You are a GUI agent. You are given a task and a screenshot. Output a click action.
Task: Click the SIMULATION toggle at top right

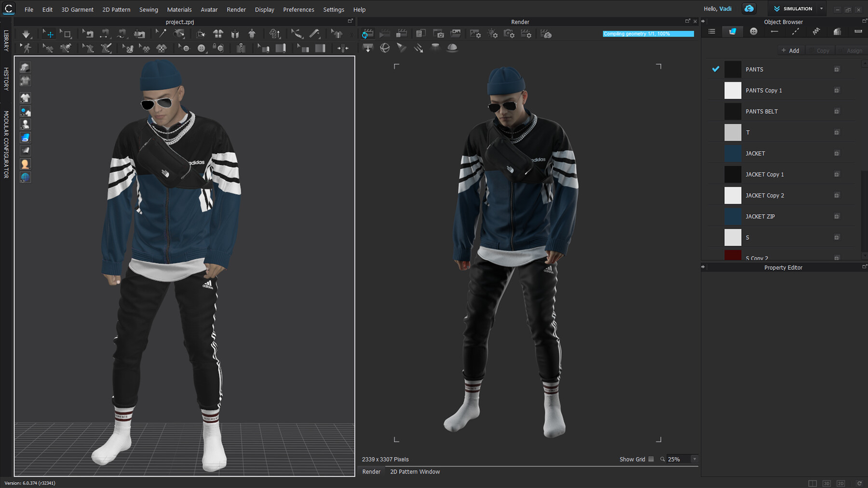796,8
